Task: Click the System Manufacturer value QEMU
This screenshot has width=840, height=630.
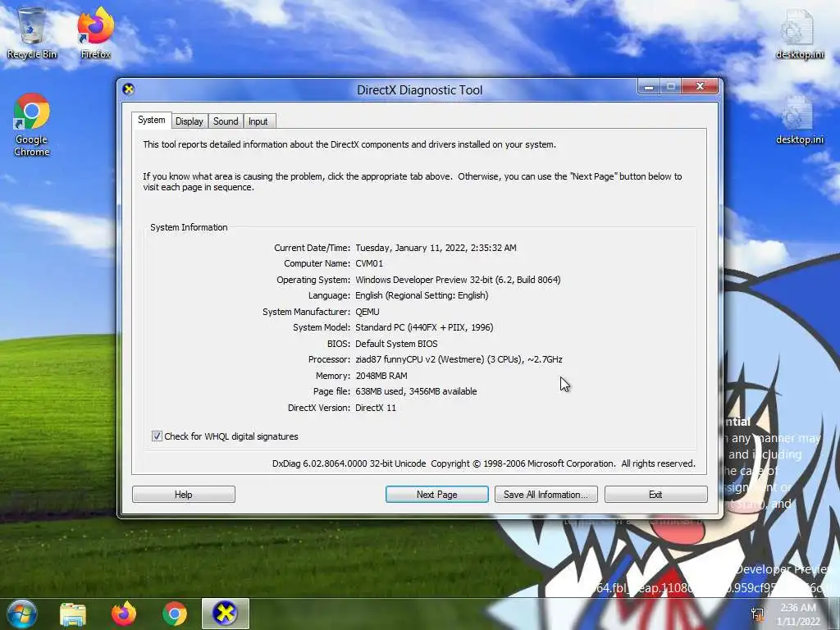Action: 367,312
